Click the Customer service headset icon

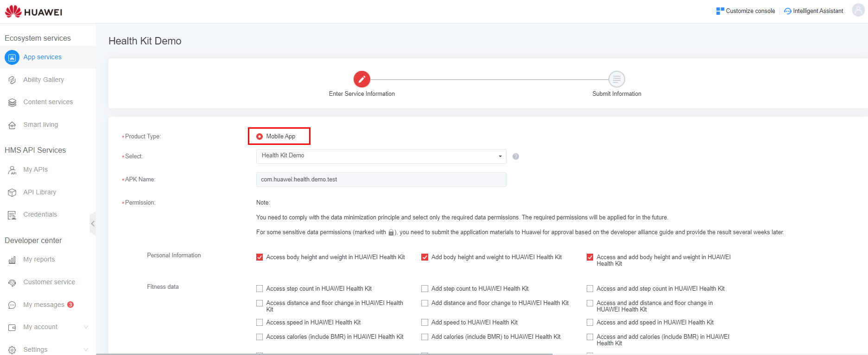point(13,282)
